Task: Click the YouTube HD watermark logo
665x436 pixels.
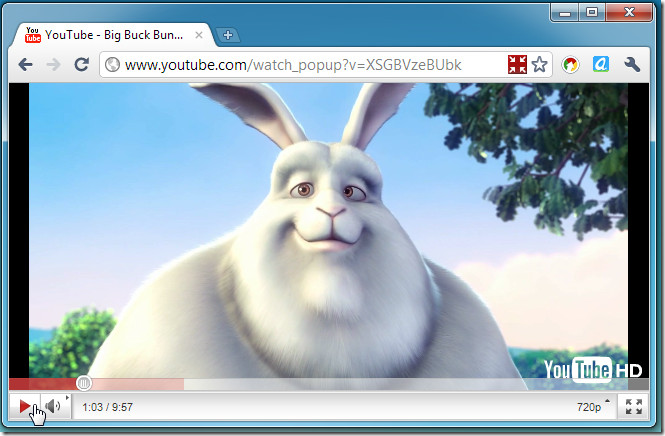Action: (x=593, y=369)
